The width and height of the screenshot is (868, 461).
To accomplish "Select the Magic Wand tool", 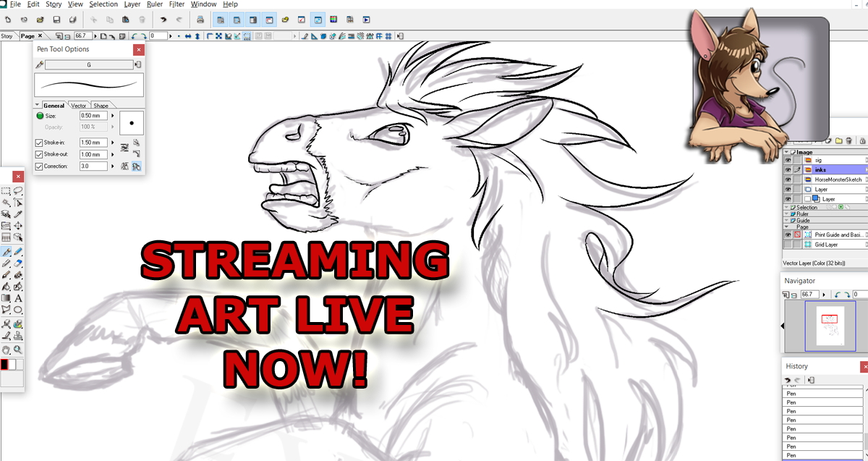I will [x=5, y=203].
